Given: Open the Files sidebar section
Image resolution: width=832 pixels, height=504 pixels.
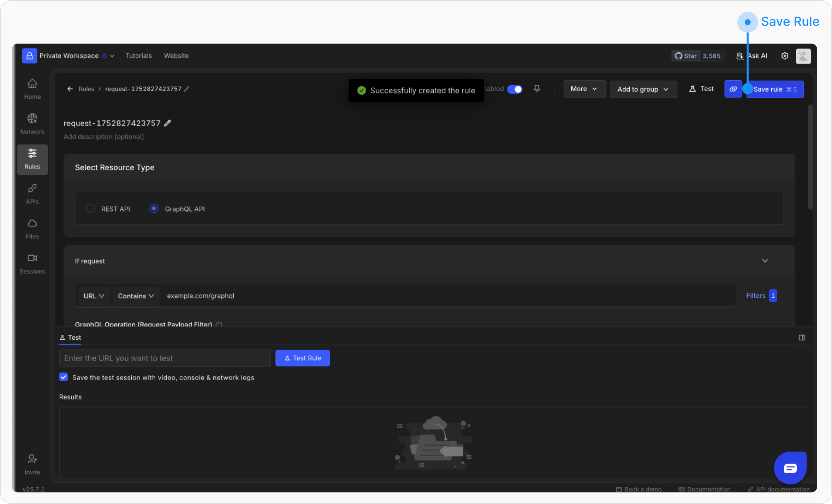Looking at the screenshot, I should pos(32,228).
